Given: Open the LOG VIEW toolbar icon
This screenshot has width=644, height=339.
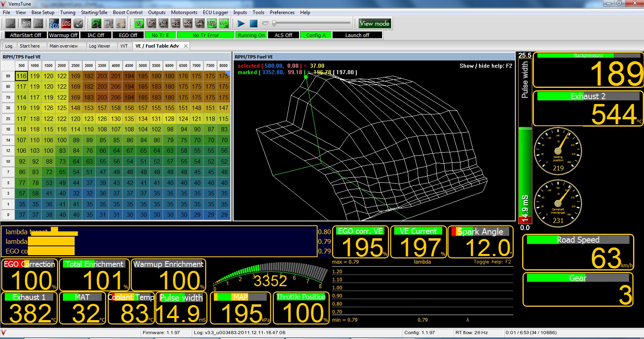Looking at the screenshot, I should coord(212,24).
